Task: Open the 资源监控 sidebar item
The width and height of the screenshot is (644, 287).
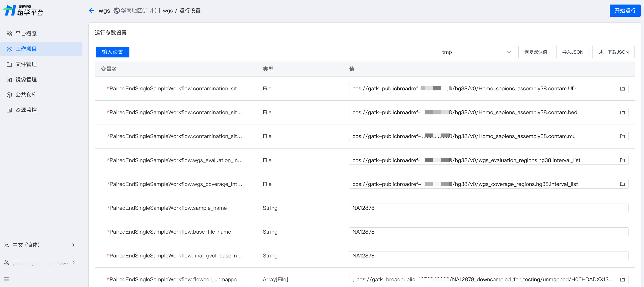Action: coord(26,110)
